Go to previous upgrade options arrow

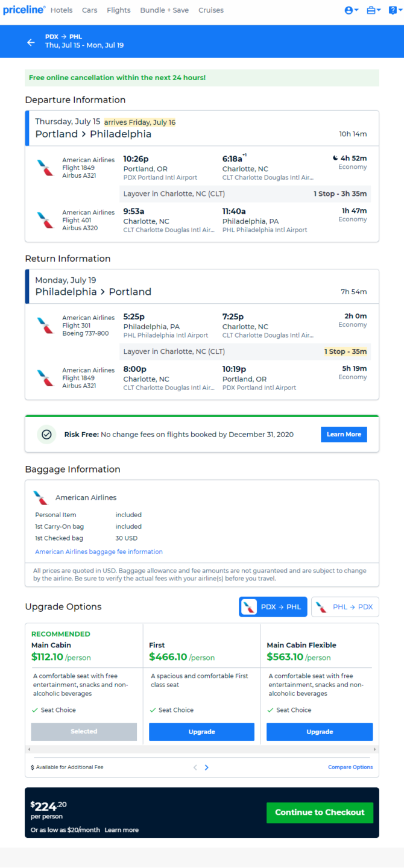point(195,767)
